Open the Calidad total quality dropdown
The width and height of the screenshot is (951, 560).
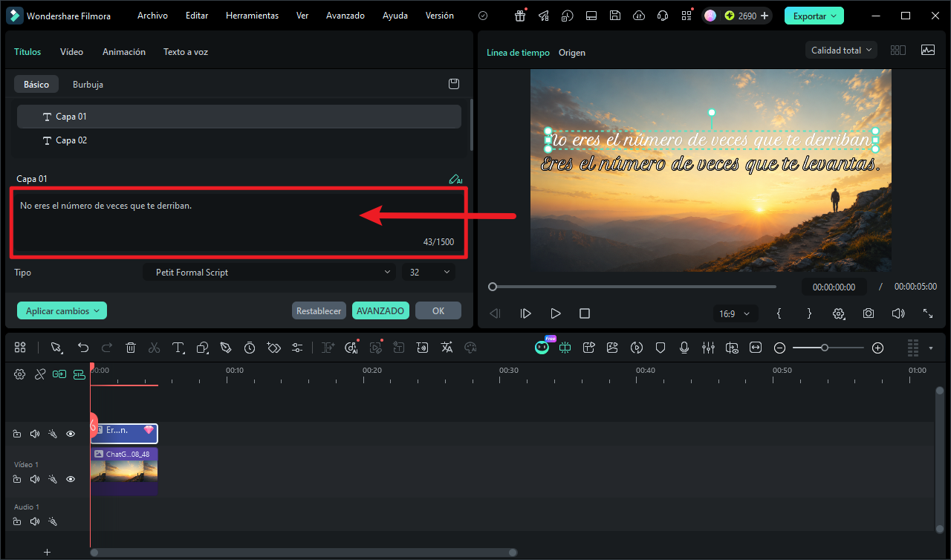[x=841, y=51]
